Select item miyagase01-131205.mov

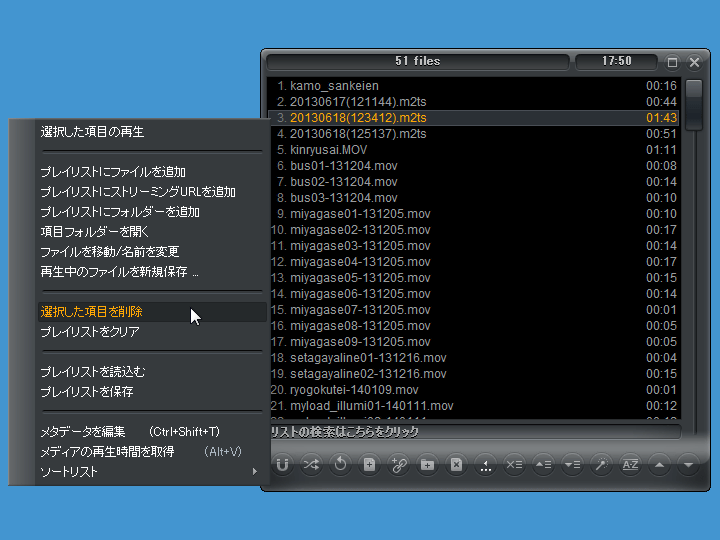(x=474, y=214)
